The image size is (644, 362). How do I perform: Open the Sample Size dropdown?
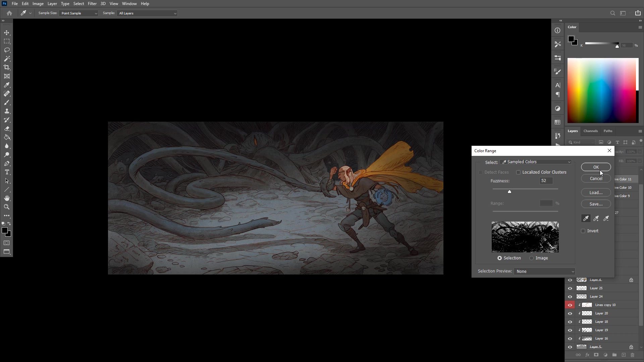tap(79, 13)
